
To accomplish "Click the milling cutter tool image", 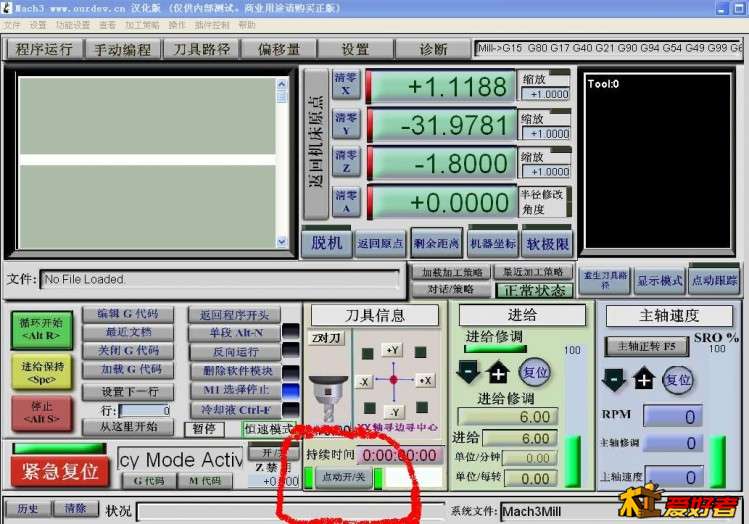I will point(328,399).
